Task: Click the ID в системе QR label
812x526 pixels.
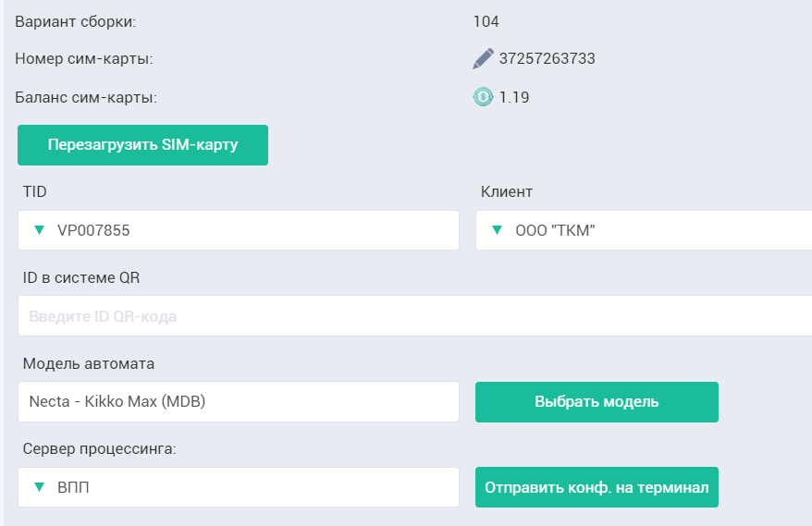Action: pyautogui.click(x=81, y=277)
